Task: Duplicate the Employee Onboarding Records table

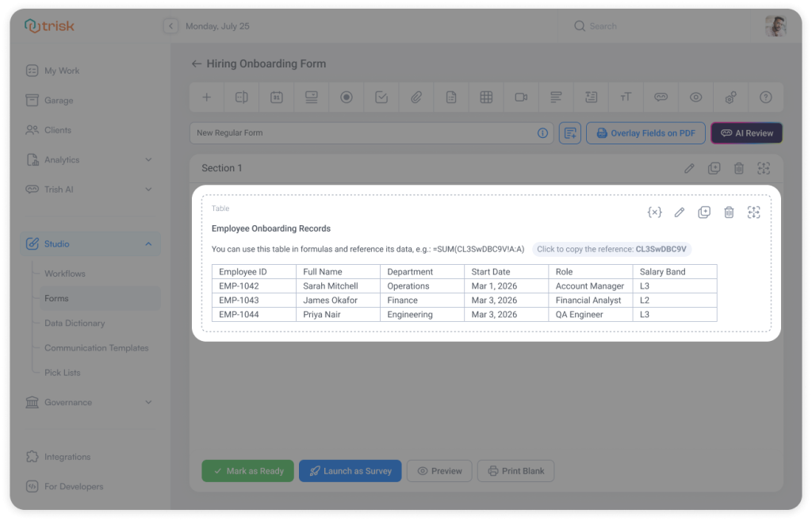Action: tap(704, 212)
